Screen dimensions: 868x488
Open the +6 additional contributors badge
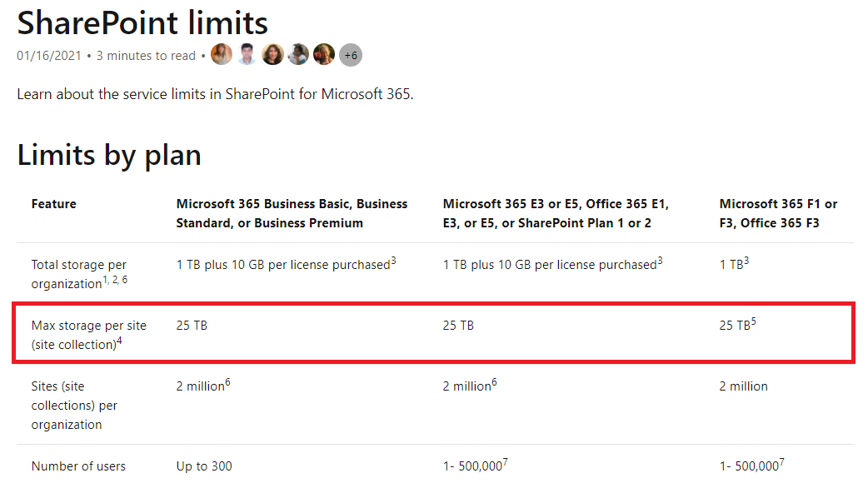point(351,55)
